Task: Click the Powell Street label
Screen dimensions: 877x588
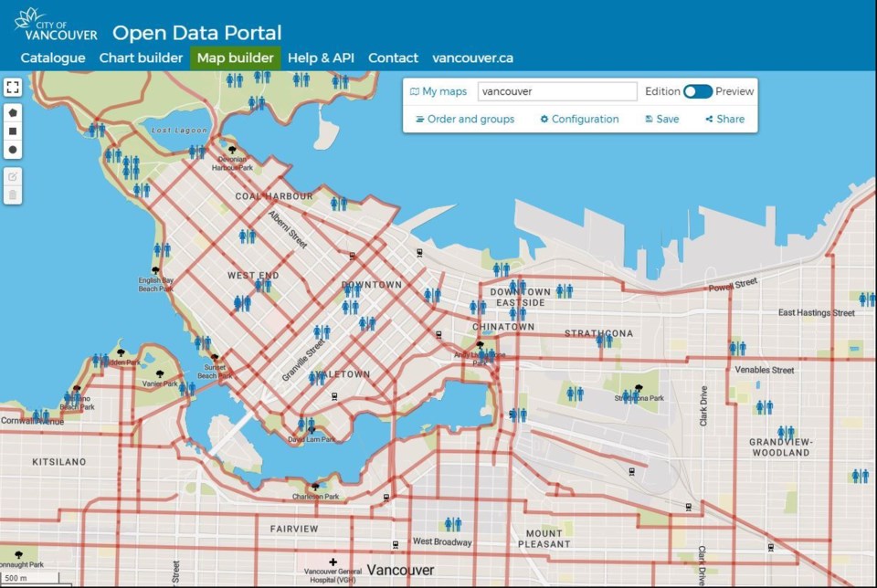Action: point(734,285)
